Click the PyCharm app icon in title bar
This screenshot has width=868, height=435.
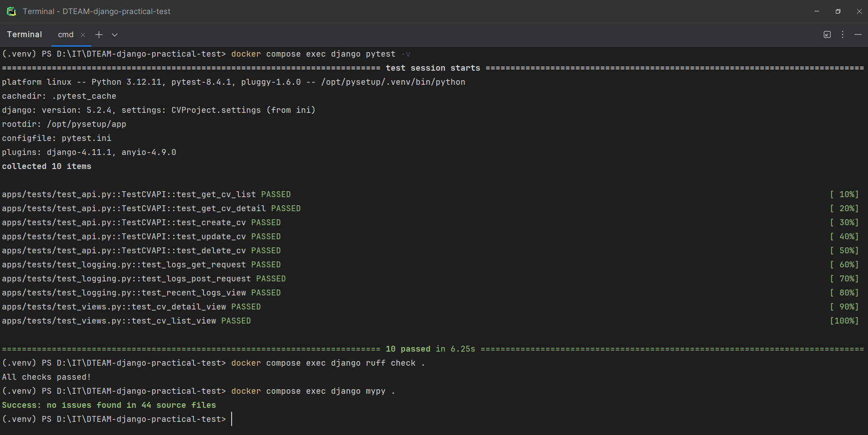point(11,11)
